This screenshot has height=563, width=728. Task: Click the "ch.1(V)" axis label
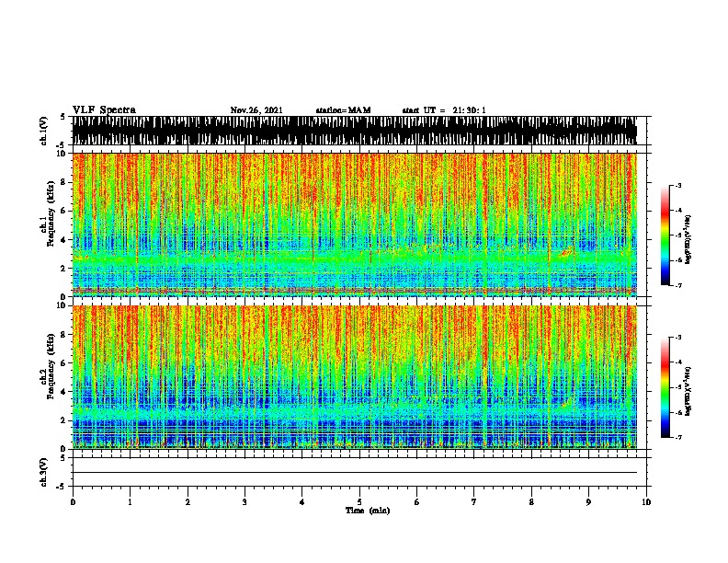tap(43, 131)
